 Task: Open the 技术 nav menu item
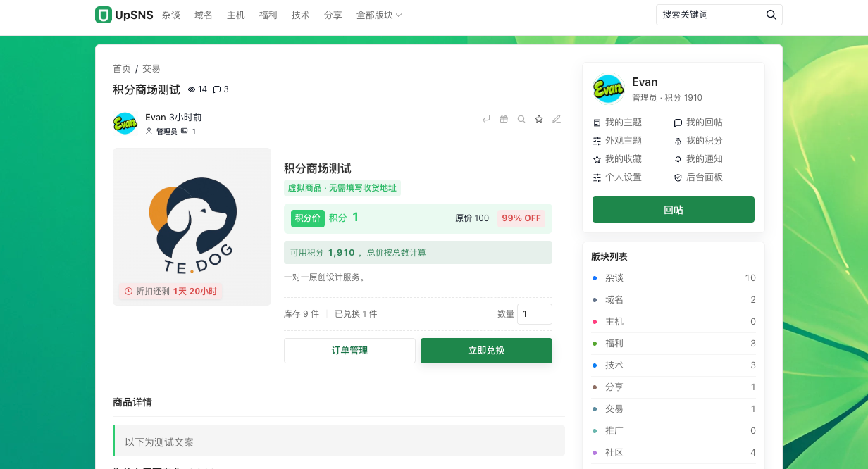tap(301, 15)
